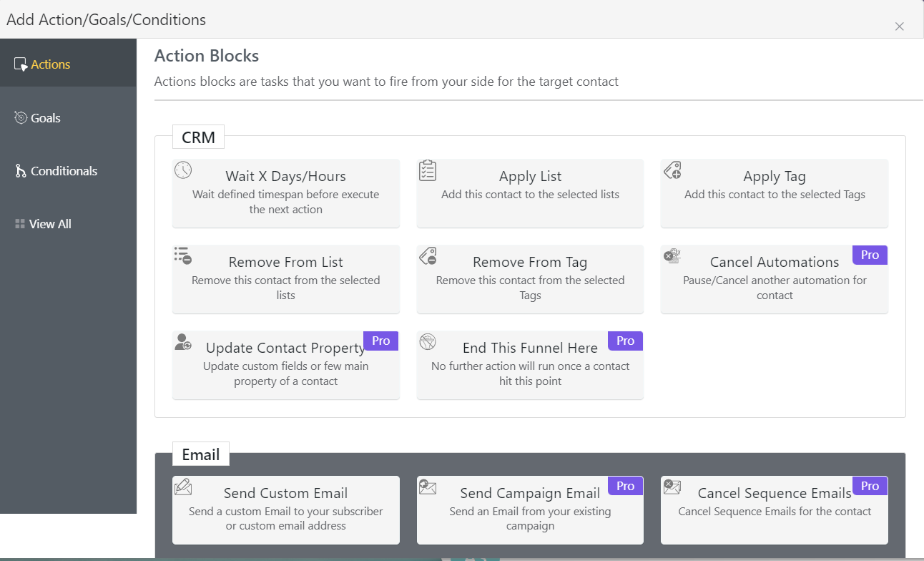The height and width of the screenshot is (561, 924).
Task: Click text 'Send an Email from your existing campaign'
Action: 530,519
